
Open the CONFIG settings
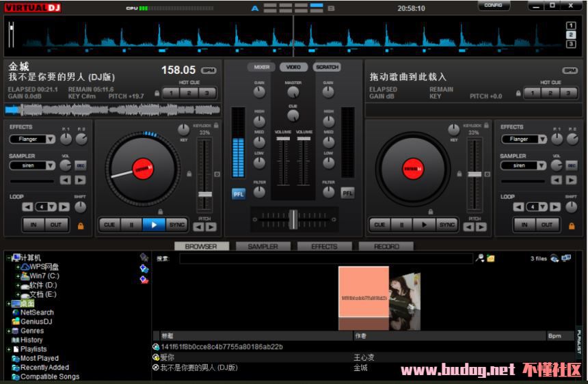493,5
